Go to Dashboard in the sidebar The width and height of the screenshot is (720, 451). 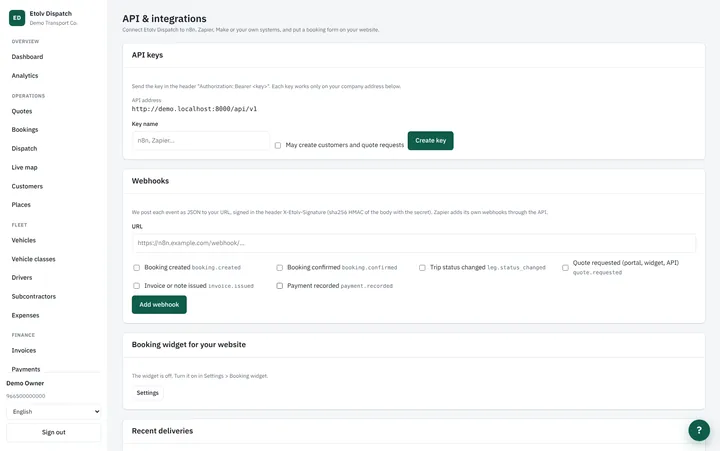27,56
